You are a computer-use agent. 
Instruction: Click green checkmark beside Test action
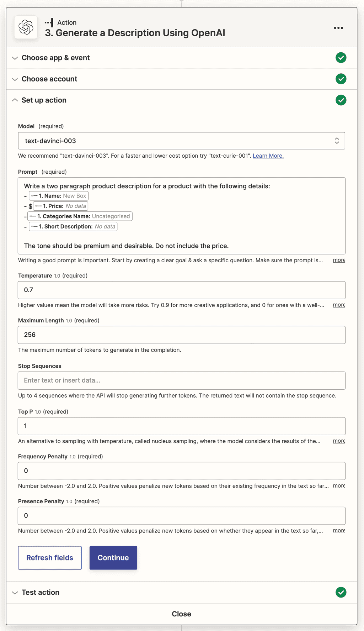click(341, 593)
